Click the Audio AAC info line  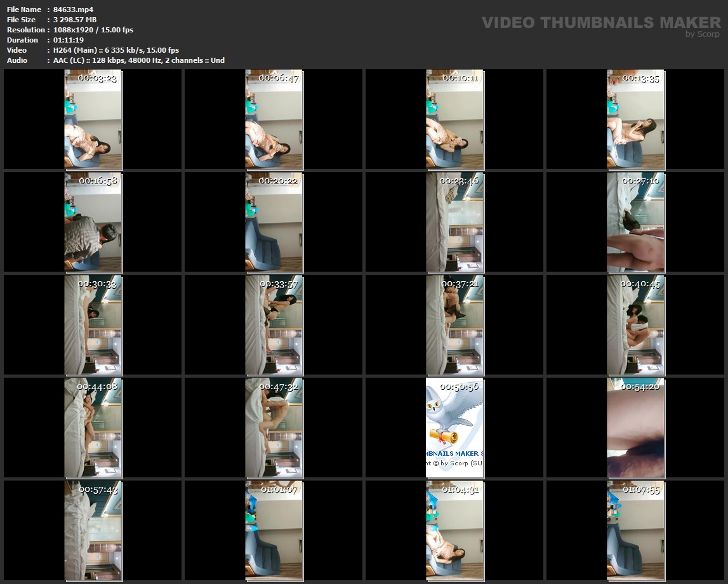[x=138, y=60]
